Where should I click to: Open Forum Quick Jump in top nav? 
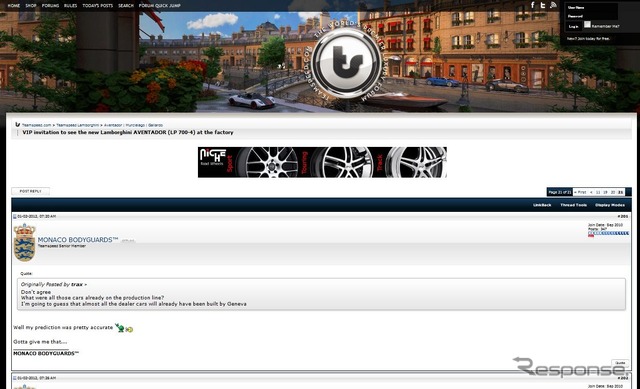tap(159, 6)
